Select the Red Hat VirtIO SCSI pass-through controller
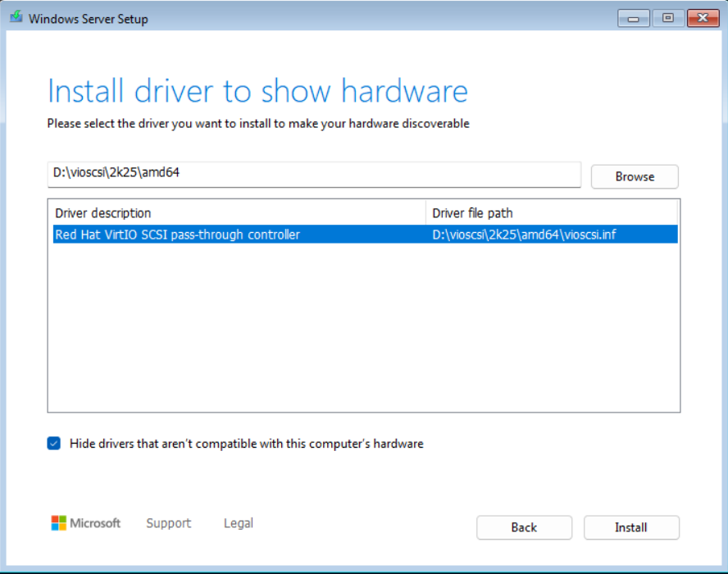728x574 pixels. (x=178, y=235)
